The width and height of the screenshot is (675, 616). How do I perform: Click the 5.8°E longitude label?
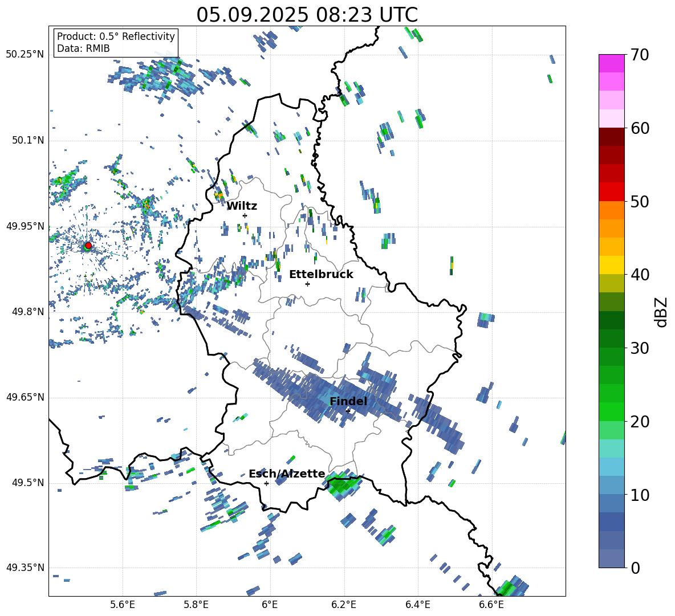(x=196, y=605)
